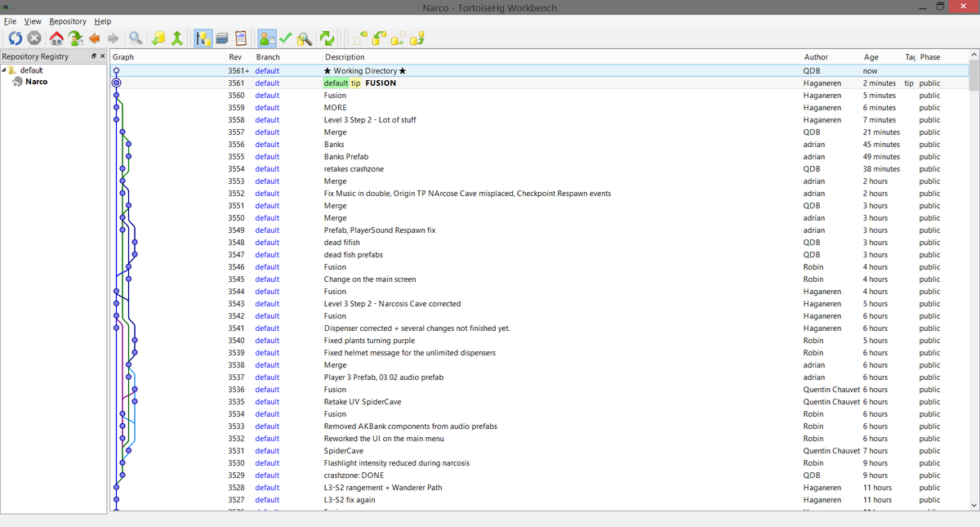980x527 pixels.
Task: Select 'Prefab, PlayerSound Respawn fix' revision
Action: 539,230
